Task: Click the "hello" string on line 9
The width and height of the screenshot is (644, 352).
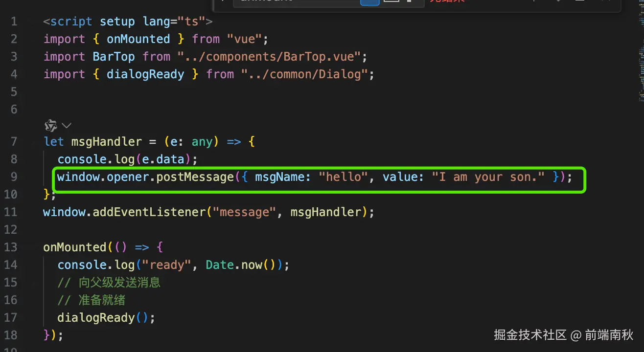Action: point(343,177)
